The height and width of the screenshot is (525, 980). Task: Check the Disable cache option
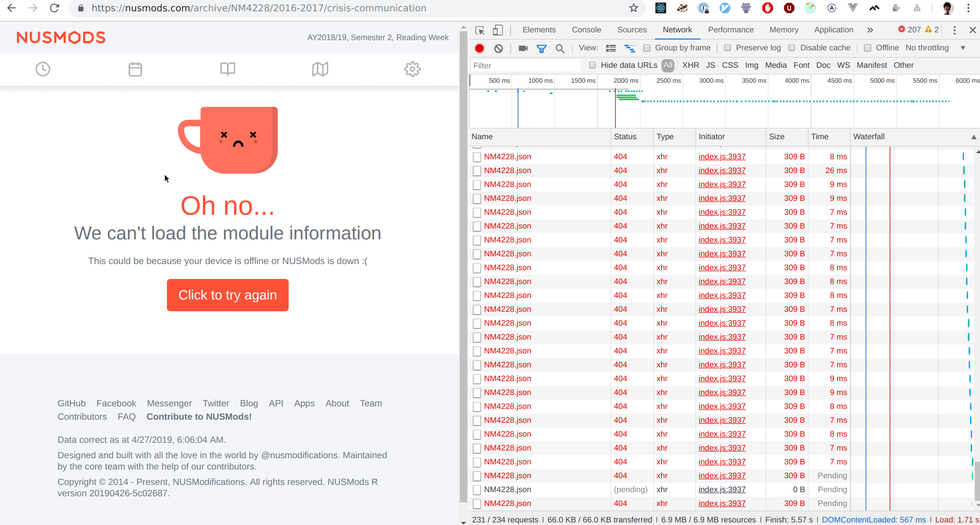792,48
